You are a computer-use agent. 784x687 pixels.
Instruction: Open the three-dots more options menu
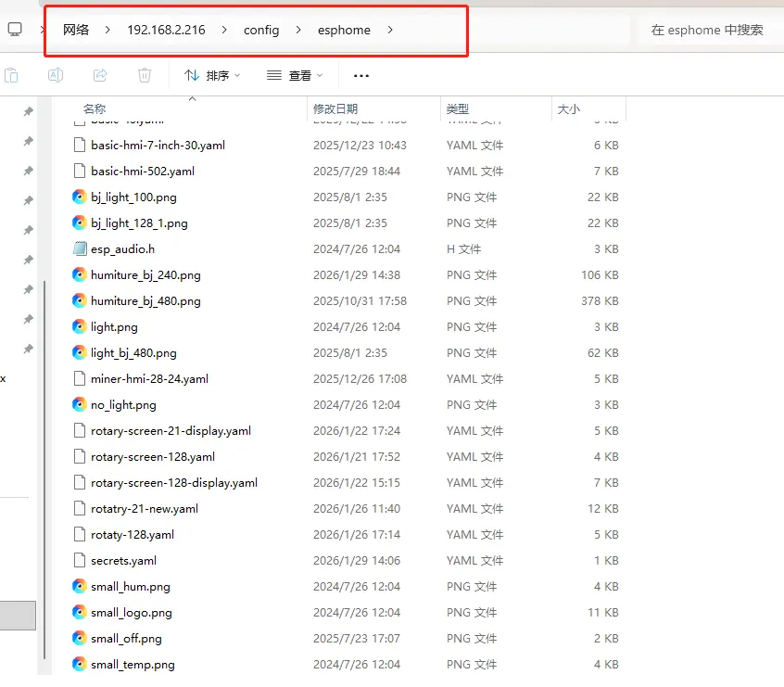pos(361,75)
